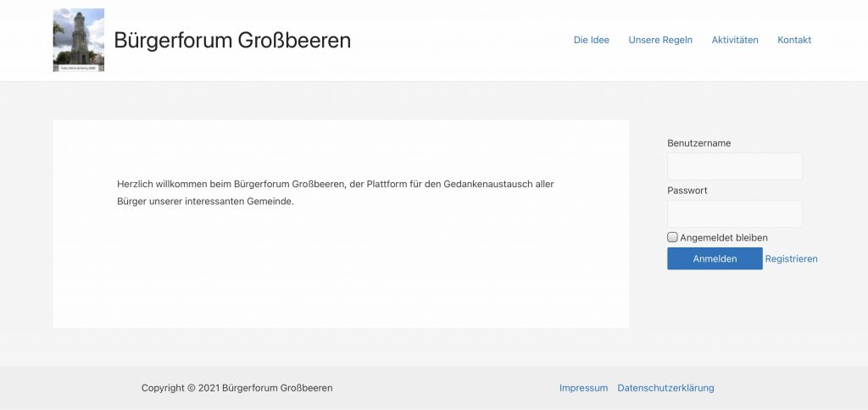Focus the Benutzername input field
The height and width of the screenshot is (410, 868).
click(x=734, y=166)
